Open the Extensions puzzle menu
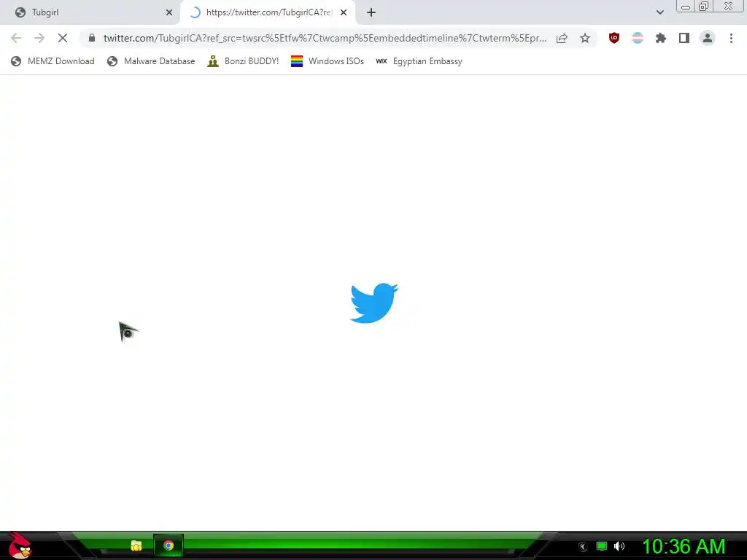 (x=661, y=38)
